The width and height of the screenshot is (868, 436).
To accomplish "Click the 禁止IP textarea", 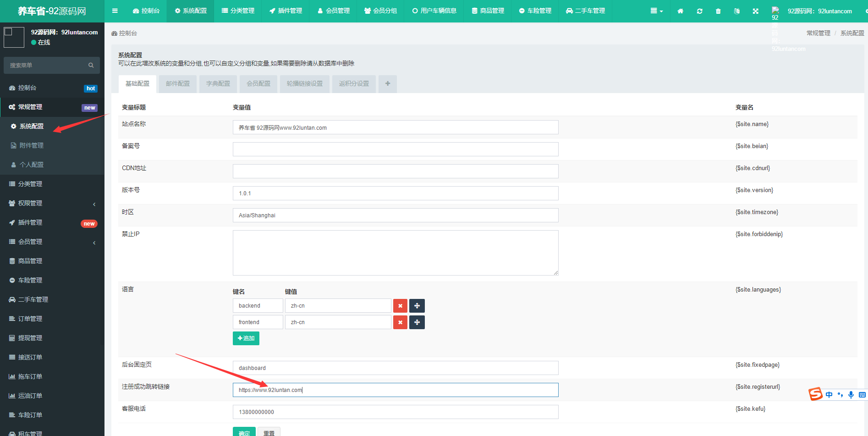I will click(396, 253).
